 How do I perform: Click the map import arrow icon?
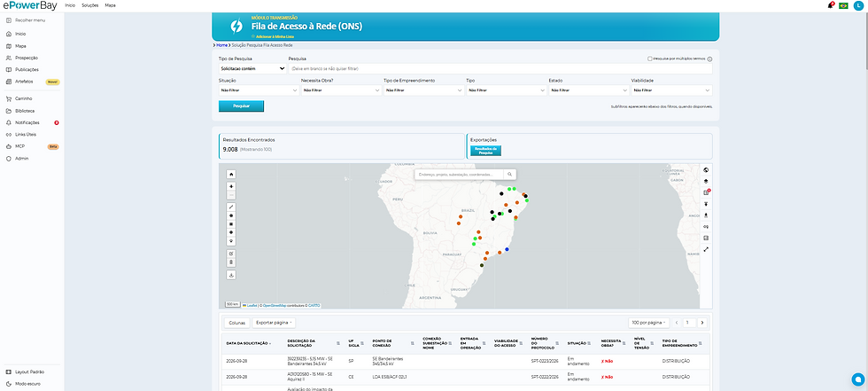tap(707, 204)
